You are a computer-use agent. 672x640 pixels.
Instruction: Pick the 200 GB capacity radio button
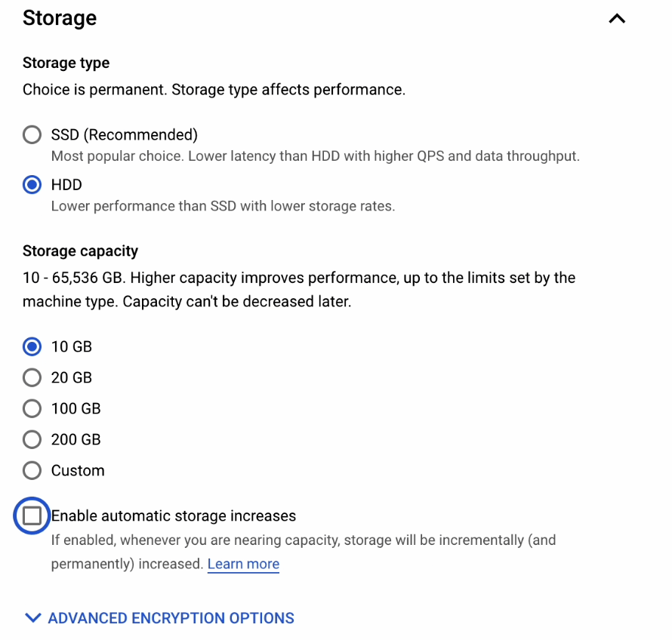[32, 439]
